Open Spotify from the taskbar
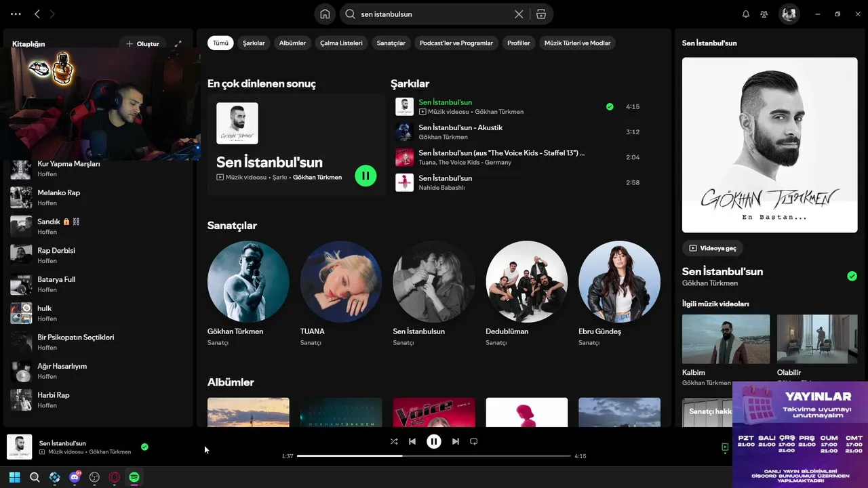 tap(134, 477)
